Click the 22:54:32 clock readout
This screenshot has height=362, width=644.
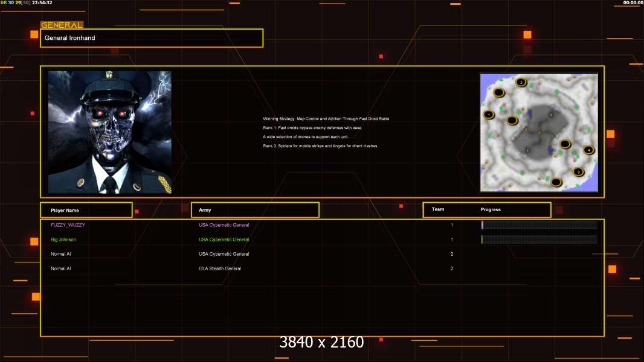pos(42,2)
